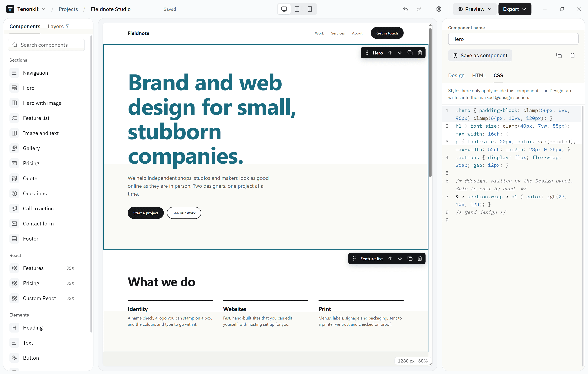Insert Custom React JSX component
The image size is (588, 374).
pyautogui.click(x=46, y=299)
